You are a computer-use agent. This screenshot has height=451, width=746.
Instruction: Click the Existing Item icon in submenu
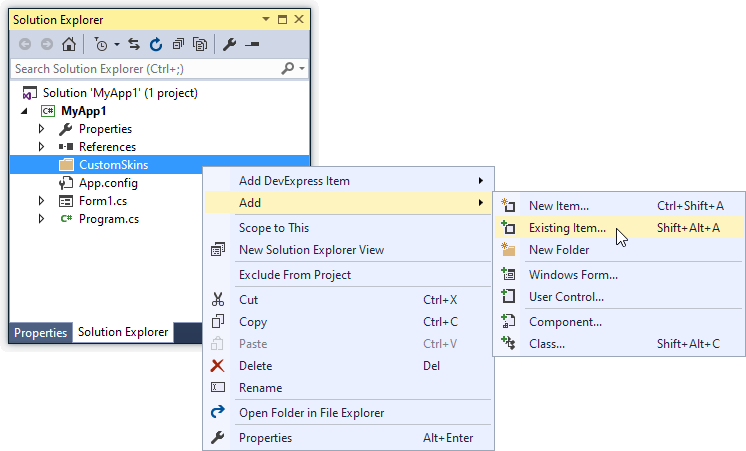point(508,227)
